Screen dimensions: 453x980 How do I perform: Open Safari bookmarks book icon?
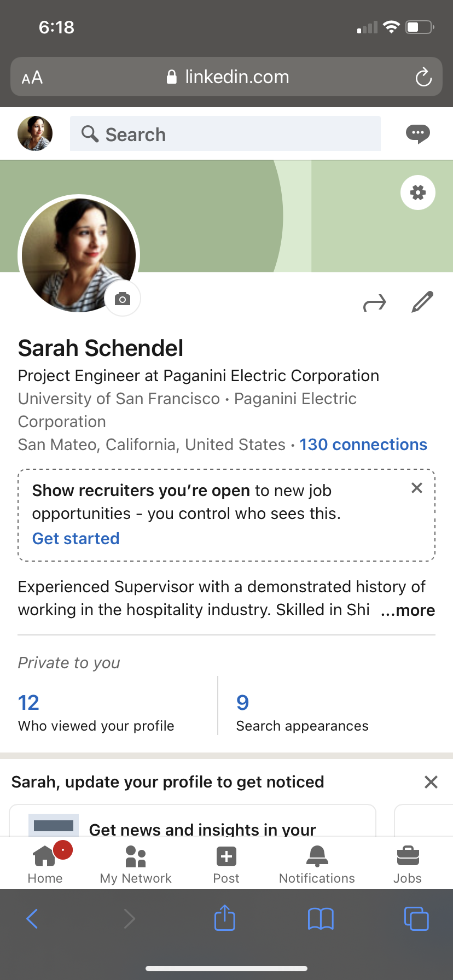tap(321, 919)
